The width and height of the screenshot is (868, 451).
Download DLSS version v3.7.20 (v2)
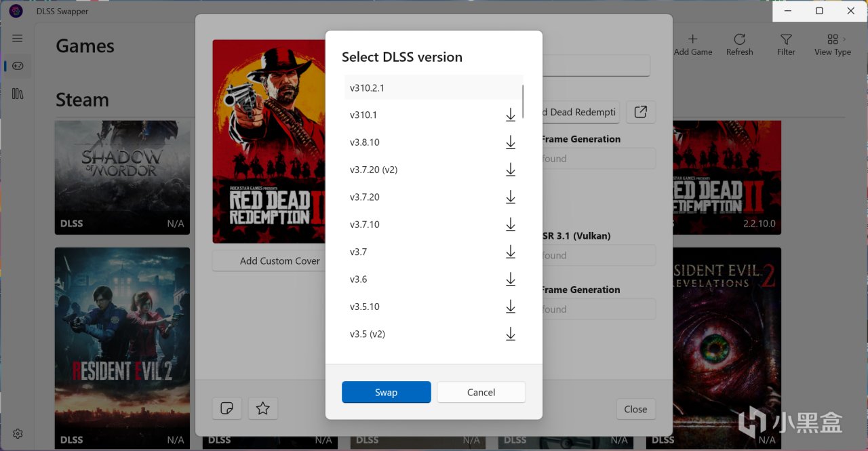[x=511, y=170]
